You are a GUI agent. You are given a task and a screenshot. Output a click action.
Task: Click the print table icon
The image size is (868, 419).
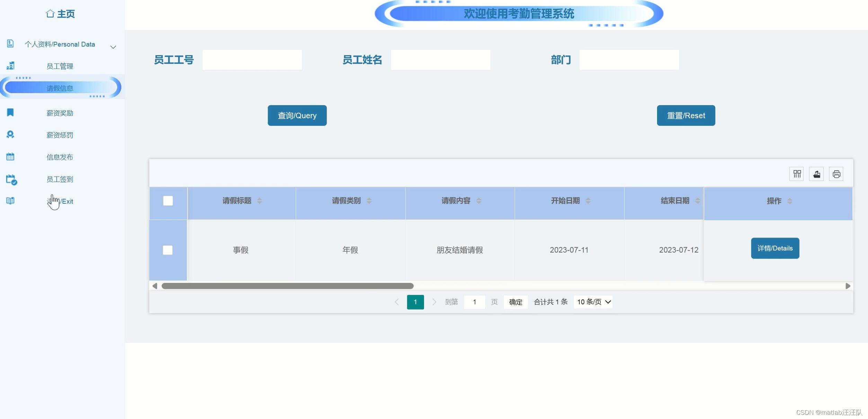[x=836, y=174]
